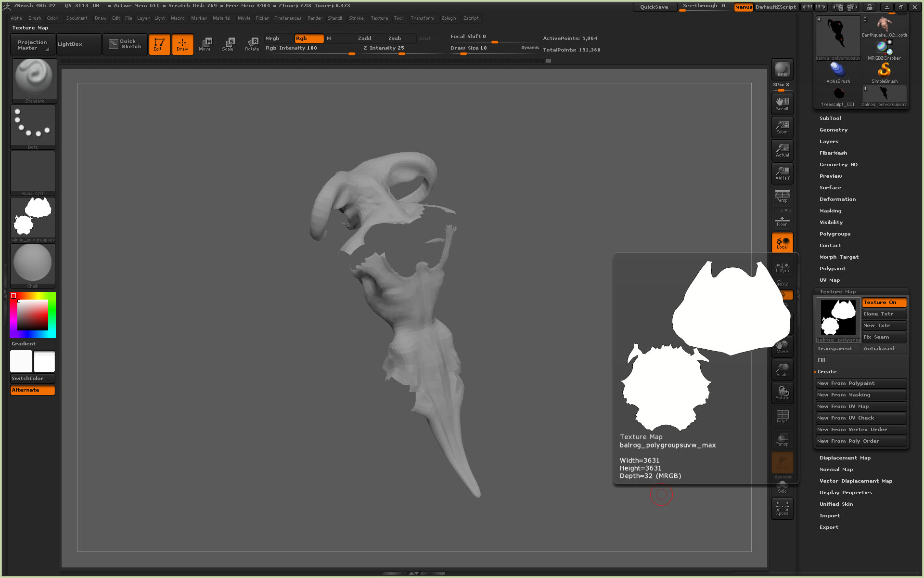
Task: Open the Stroke menu
Action: click(x=356, y=18)
